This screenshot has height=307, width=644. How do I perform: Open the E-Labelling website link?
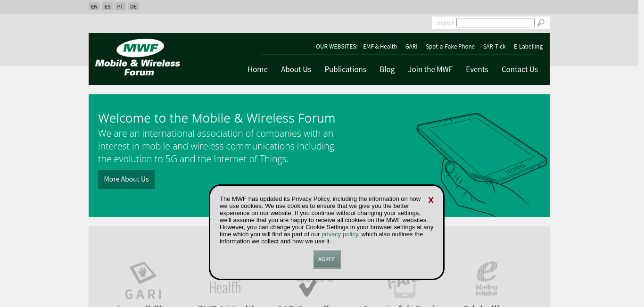[528, 47]
